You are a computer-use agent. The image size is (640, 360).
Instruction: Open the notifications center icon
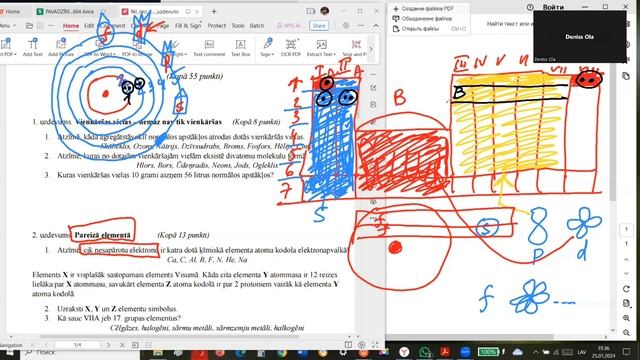(x=627, y=352)
